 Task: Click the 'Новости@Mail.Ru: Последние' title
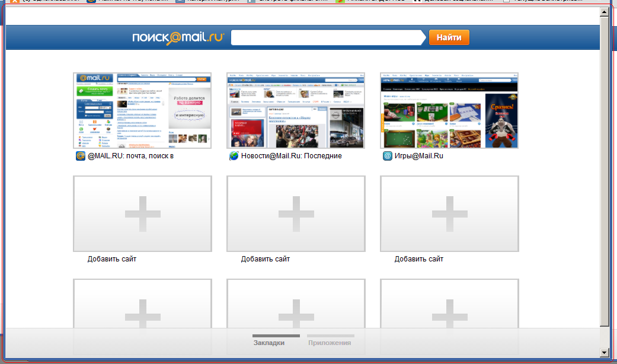(x=291, y=156)
